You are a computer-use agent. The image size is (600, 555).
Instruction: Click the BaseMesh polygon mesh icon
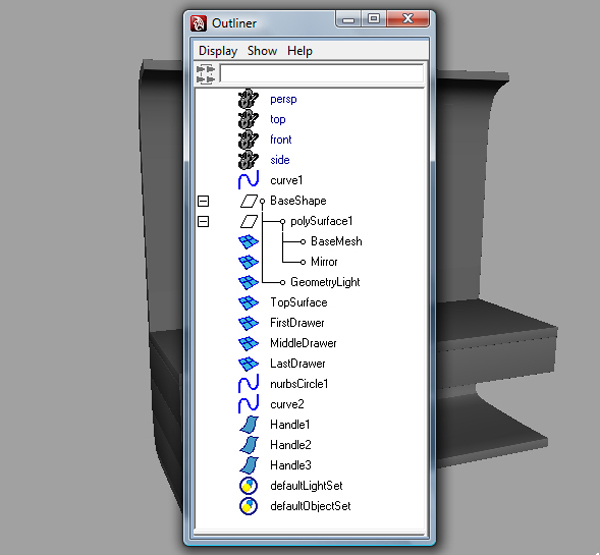click(248, 242)
